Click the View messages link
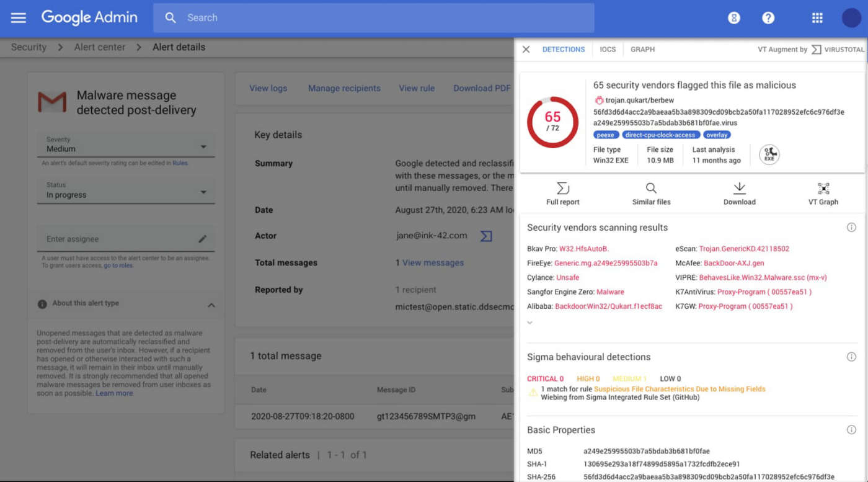Screen dimensions: 868x482 point(433,263)
